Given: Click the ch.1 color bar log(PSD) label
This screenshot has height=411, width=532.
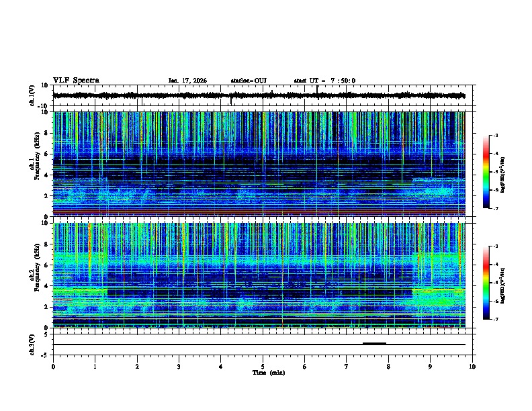Looking at the screenshot, I should (x=503, y=175).
